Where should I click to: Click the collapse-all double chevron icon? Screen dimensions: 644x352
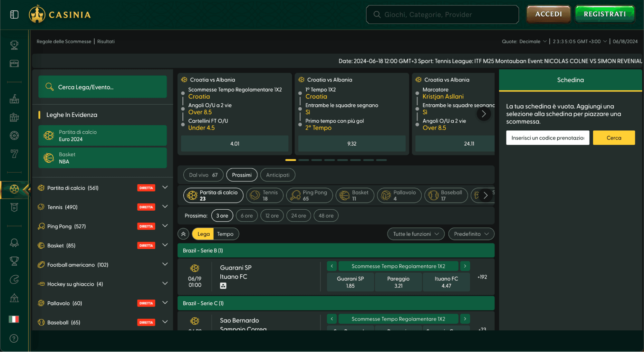183,234
